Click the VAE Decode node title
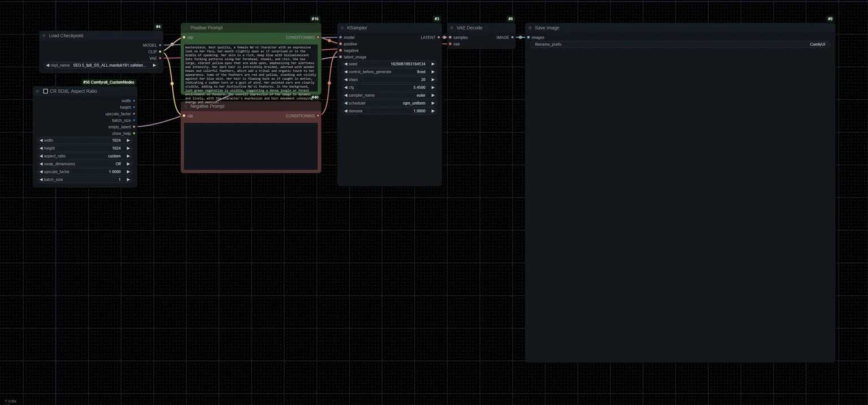The height and width of the screenshot is (405, 868). pyautogui.click(x=470, y=28)
